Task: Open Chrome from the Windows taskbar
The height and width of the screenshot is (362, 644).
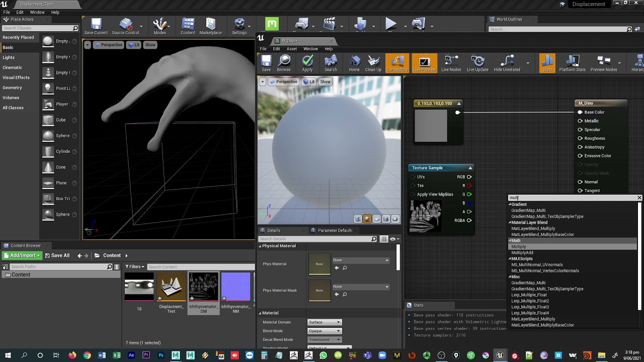Action: click(87, 355)
